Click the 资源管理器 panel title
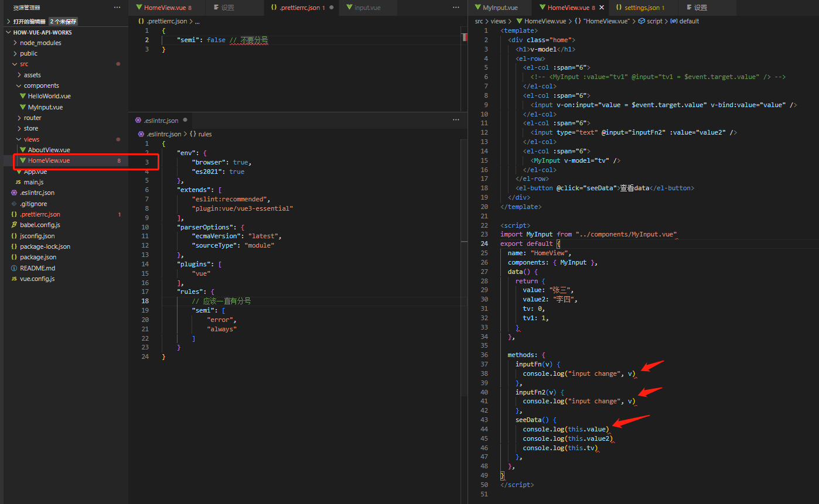The image size is (819, 504). (x=27, y=8)
